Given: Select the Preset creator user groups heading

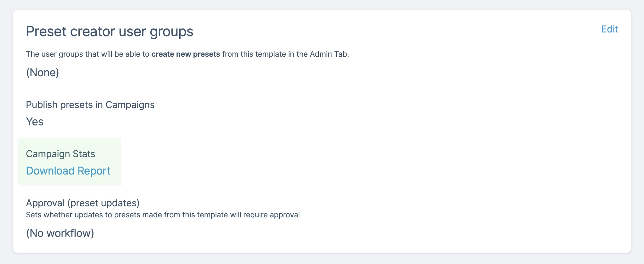Looking at the screenshot, I should point(110,32).
